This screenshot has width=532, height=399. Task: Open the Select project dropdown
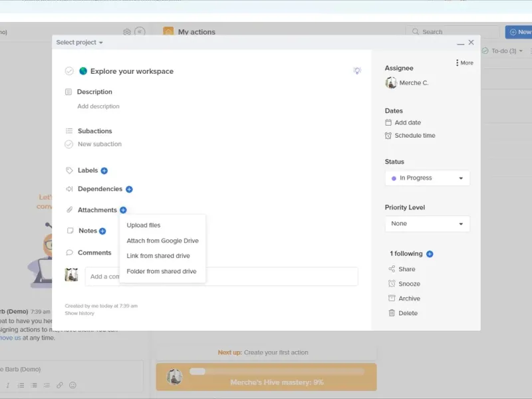click(79, 43)
